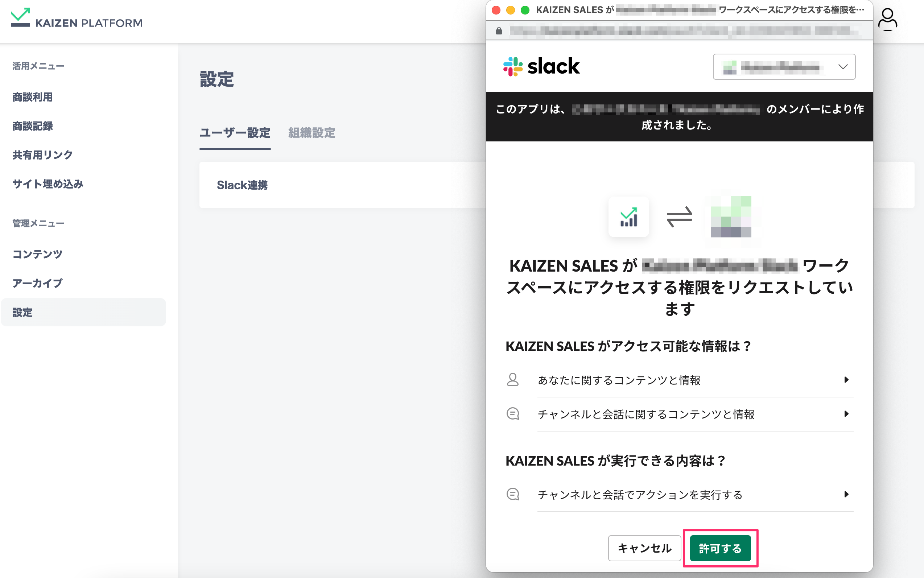This screenshot has height=578, width=924.
Task: Switch to the 組織設定 tab
Action: click(x=312, y=133)
